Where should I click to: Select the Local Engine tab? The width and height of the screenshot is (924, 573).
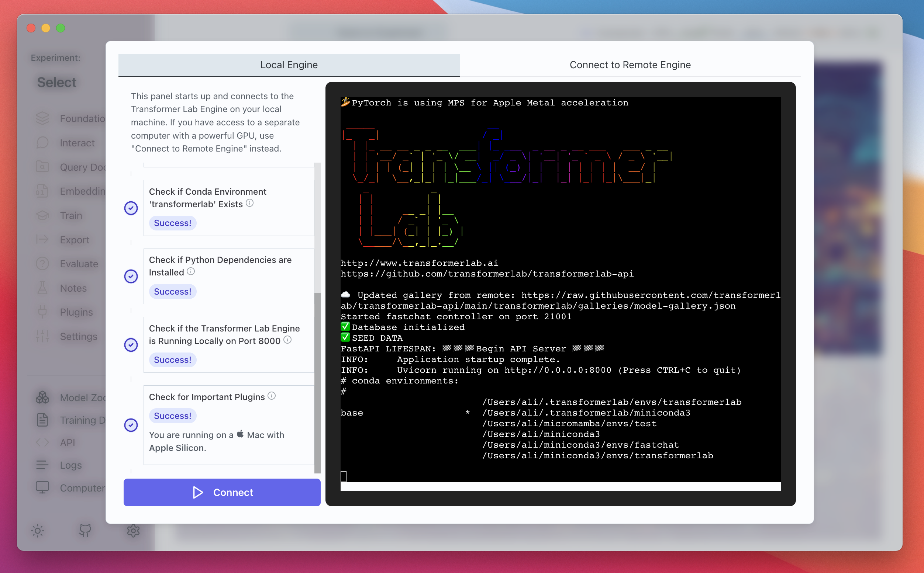(289, 64)
